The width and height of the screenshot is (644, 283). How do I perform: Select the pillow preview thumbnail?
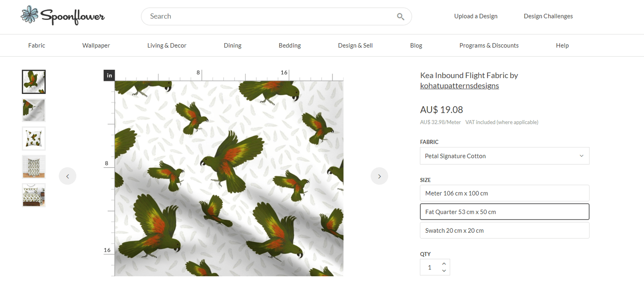coord(34,138)
